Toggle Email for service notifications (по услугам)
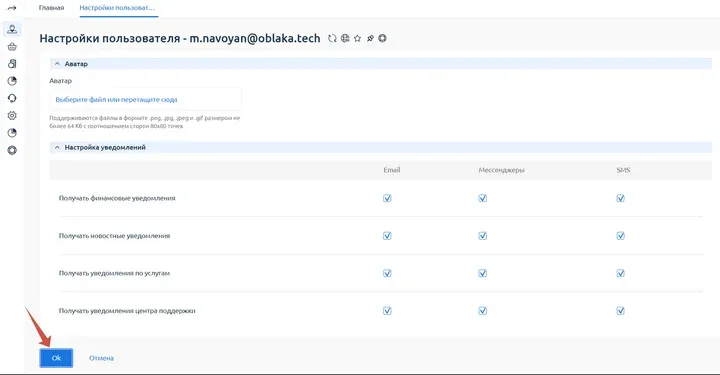720x375 pixels. pyautogui.click(x=387, y=273)
